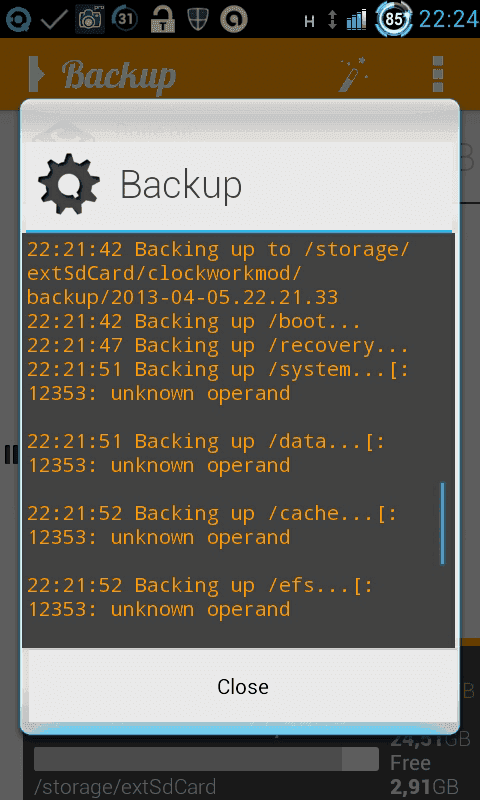The width and height of the screenshot is (480, 800).
Task: Tap the 'Backing up /recovery...' log entry
Action: [x=218, y=346]
